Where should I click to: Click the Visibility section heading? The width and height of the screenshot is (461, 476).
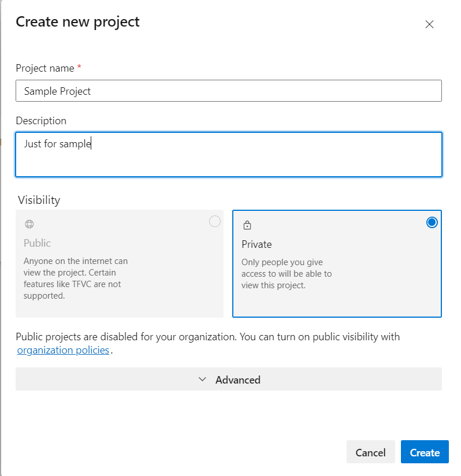point(39,200)
